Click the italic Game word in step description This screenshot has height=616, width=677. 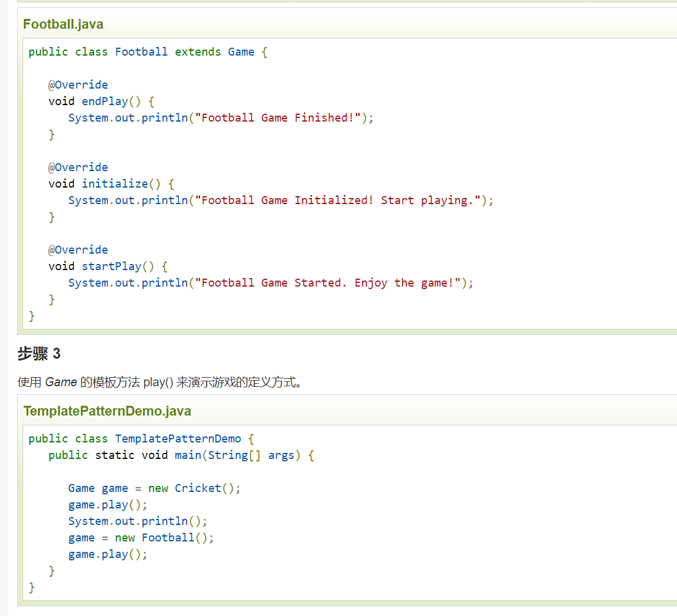pos(61,383)
